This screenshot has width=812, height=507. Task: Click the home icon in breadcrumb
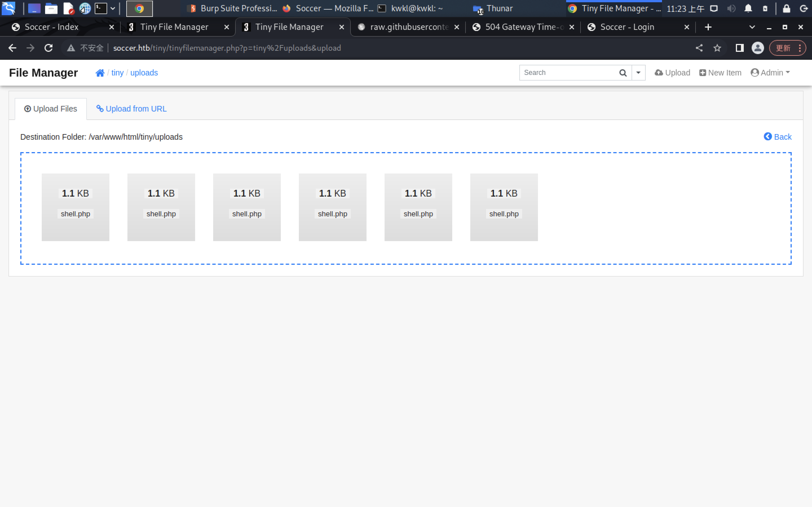(100, 73)
